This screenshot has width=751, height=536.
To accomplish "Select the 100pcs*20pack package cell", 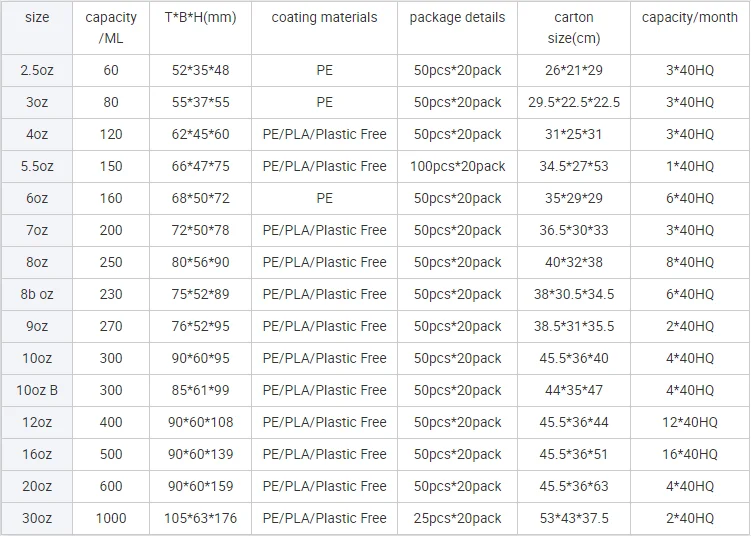I will point(457,167).
